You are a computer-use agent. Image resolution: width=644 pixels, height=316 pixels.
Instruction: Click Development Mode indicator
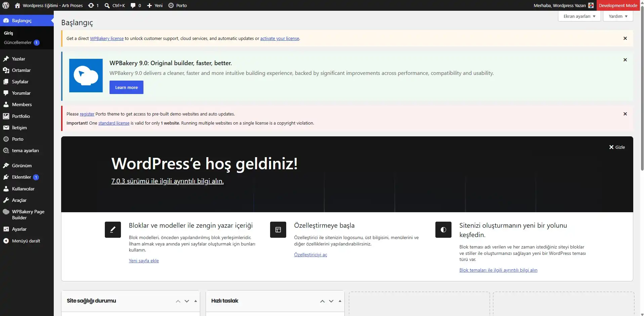[x=618, y=5]
